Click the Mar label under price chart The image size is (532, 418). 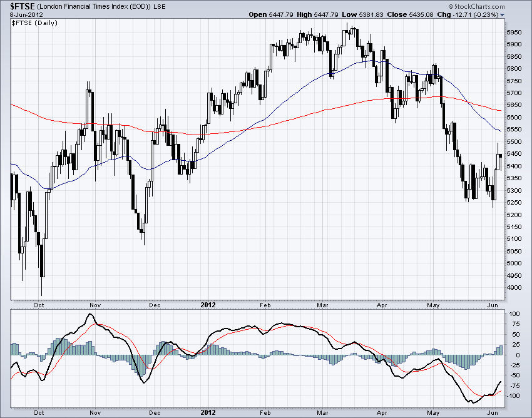click(x=323, y=305)
